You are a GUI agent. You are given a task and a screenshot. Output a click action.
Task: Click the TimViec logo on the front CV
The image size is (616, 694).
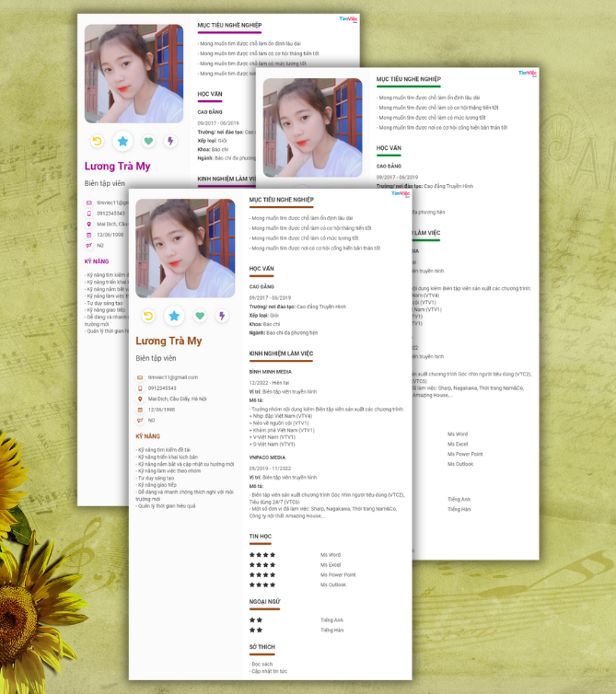click(401, 193)
